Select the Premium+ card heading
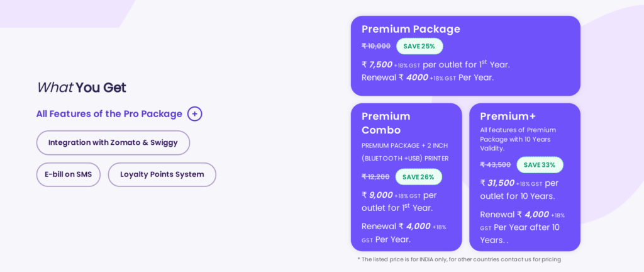Screen dimensions: 644x272 point(508,116)
